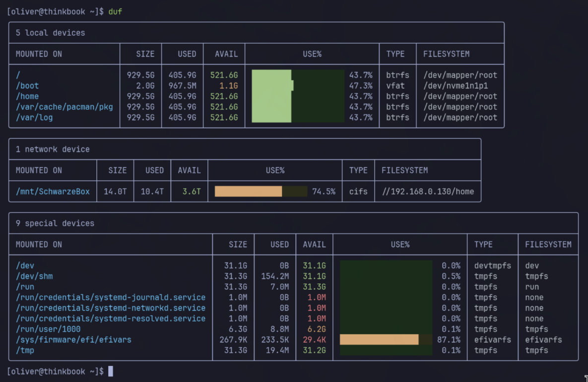
Task: Click the "1 network device" heading
Action: 53,149
